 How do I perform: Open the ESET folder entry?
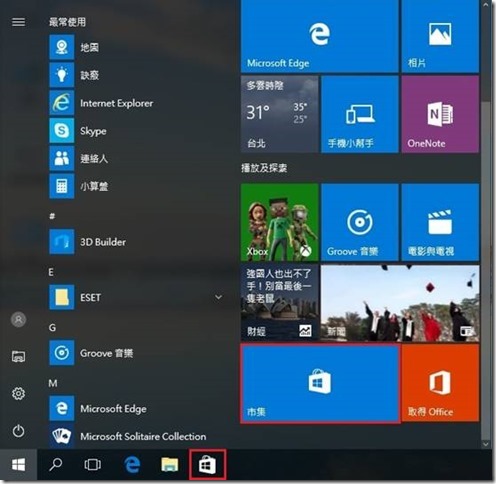tap(137, 297)
